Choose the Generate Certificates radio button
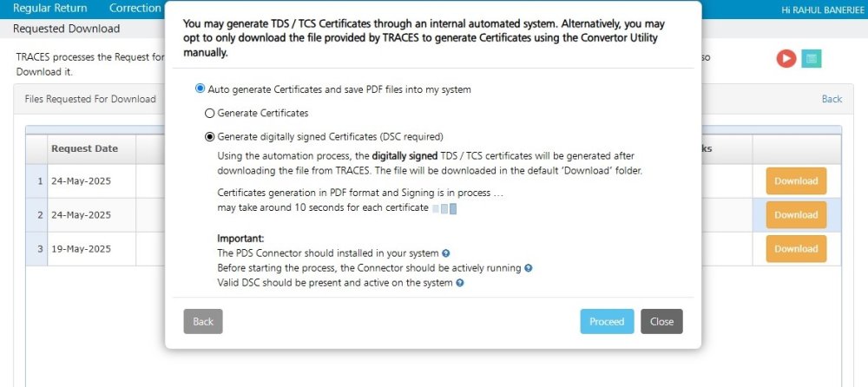Image resolution: width=868 pixels, height=387 pixels. coord(209,113)
